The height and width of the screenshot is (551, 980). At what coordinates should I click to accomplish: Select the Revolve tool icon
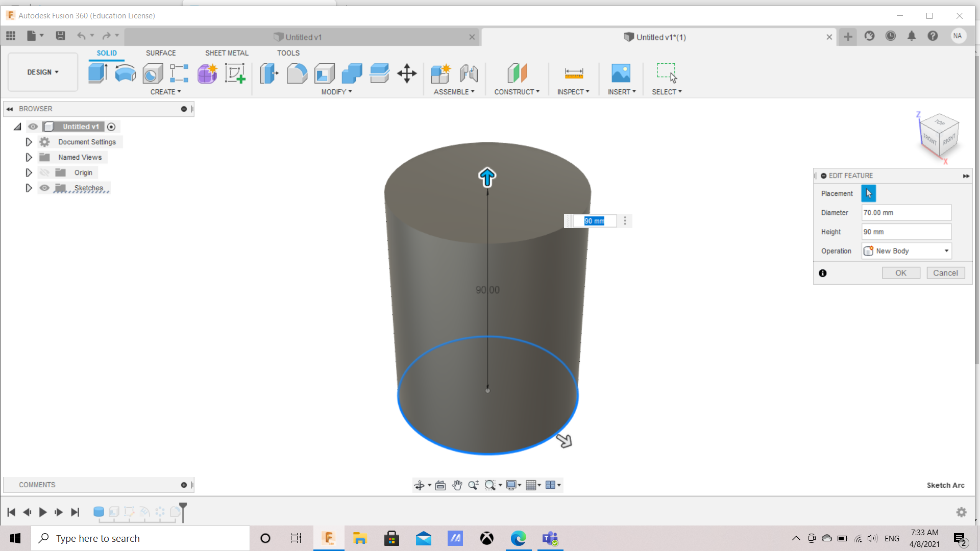pos(125,73)
